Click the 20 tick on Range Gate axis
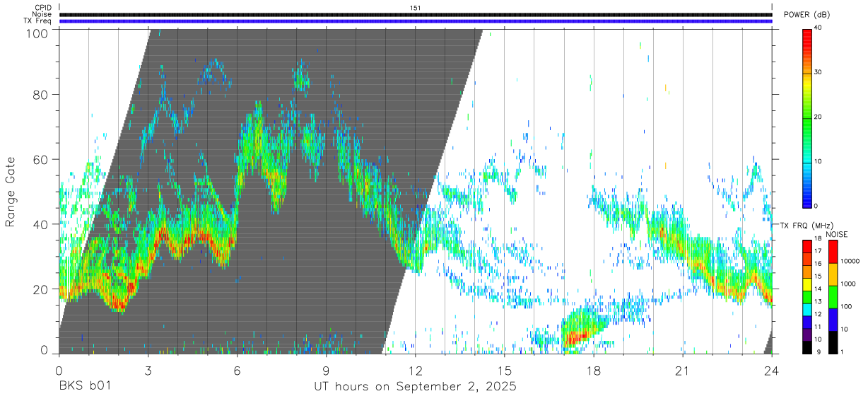The image size is (868, 401). pyautogui.click(x=41, y=289)
